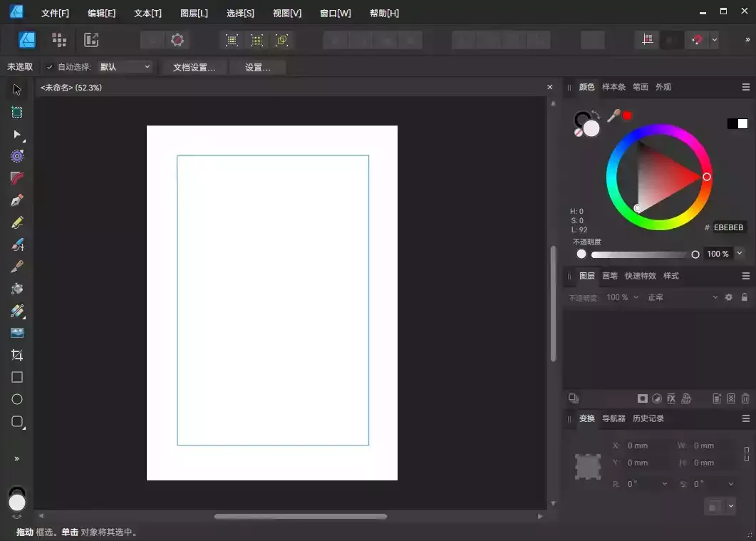The height and width of the screenshot is (541, 756).
Task: Open the 文件[F] menu
Action: coord(55,14)
